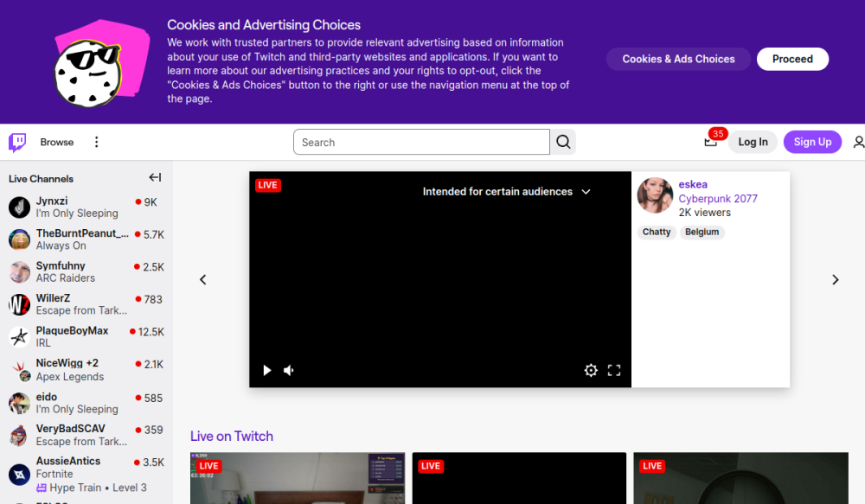The height and width of the screenshot is (504, 865).
Task: Open AussieAntics channel name
Action: (68, 461)
